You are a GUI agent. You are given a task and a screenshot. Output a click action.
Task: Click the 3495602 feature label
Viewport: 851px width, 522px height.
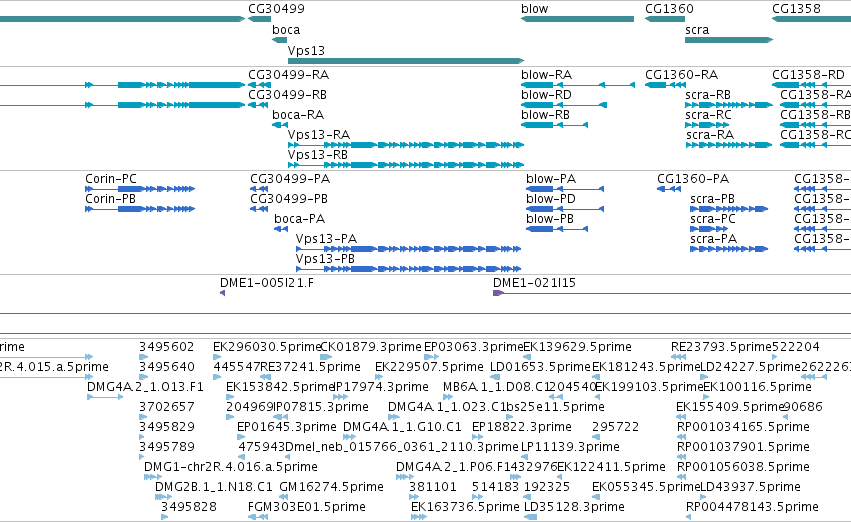(x=166, y=347)
